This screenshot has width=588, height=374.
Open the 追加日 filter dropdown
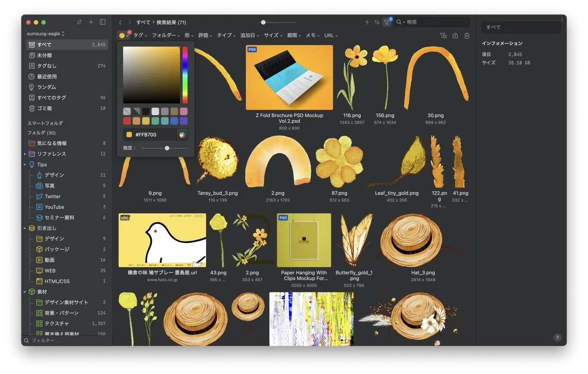(x=249, y=36)
